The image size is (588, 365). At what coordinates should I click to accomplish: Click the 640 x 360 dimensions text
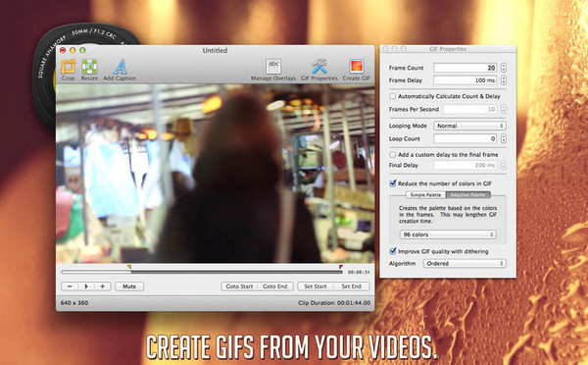coord(74,302)
